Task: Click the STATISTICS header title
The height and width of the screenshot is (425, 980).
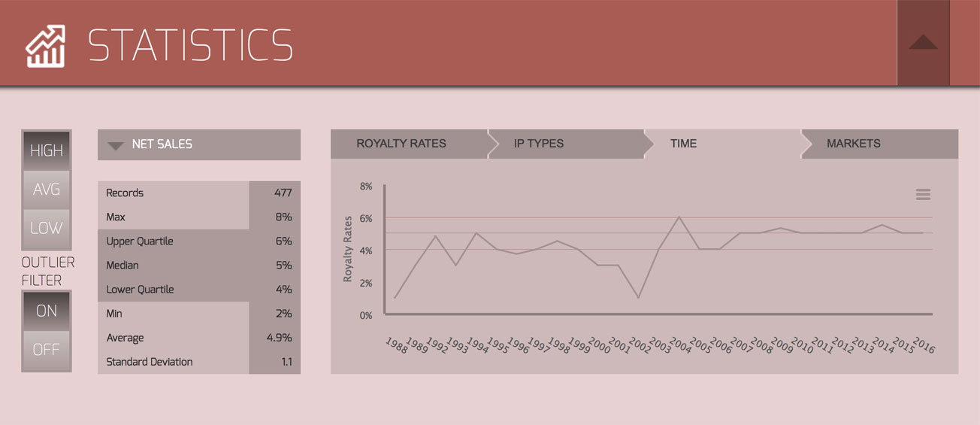Action: [190, 46]
